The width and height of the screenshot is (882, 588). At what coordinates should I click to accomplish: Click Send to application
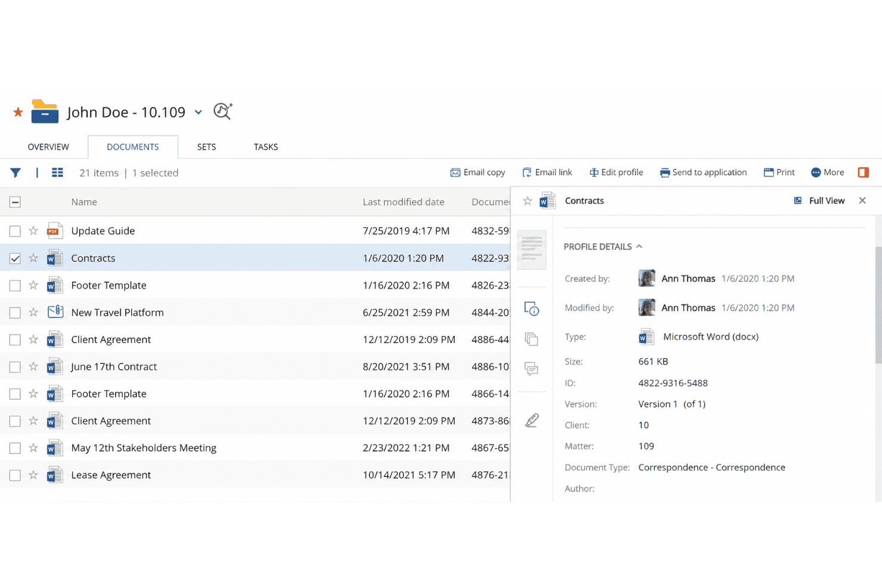click(x=703, y=172)
